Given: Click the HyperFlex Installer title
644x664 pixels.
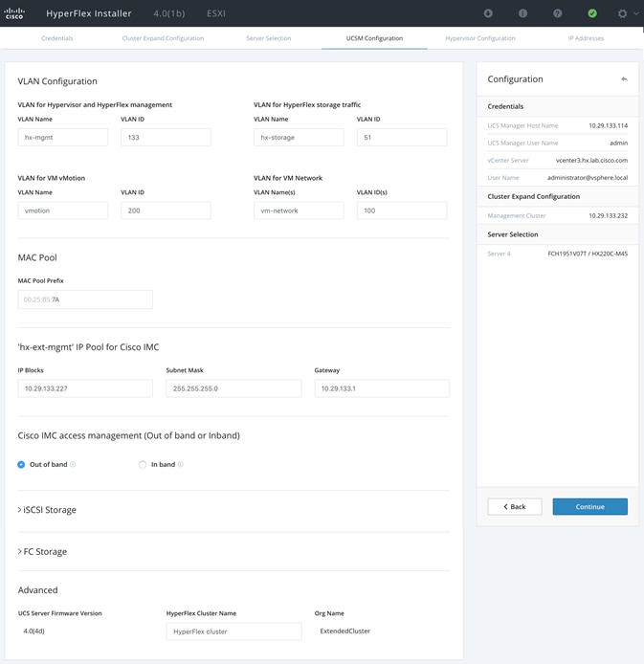Looking at the screenshot, I should coord(89,13).
